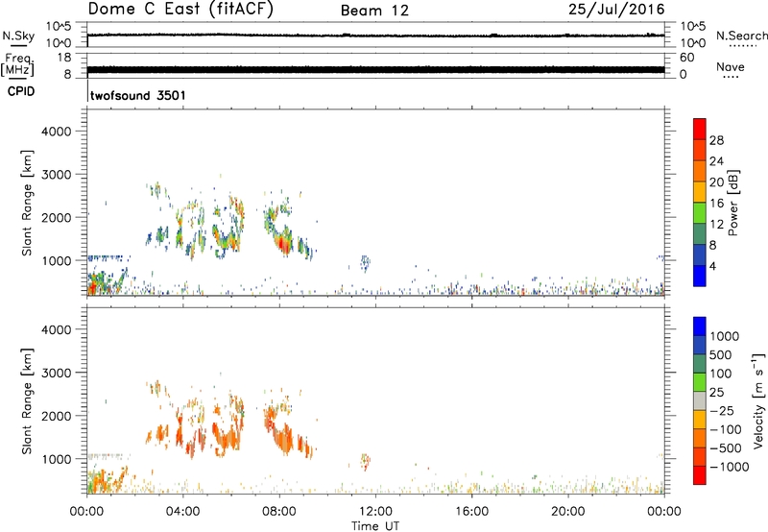Click 'Slant Range [km]' label of power panel
Viewport: 768px width, 532px height.
27,203
